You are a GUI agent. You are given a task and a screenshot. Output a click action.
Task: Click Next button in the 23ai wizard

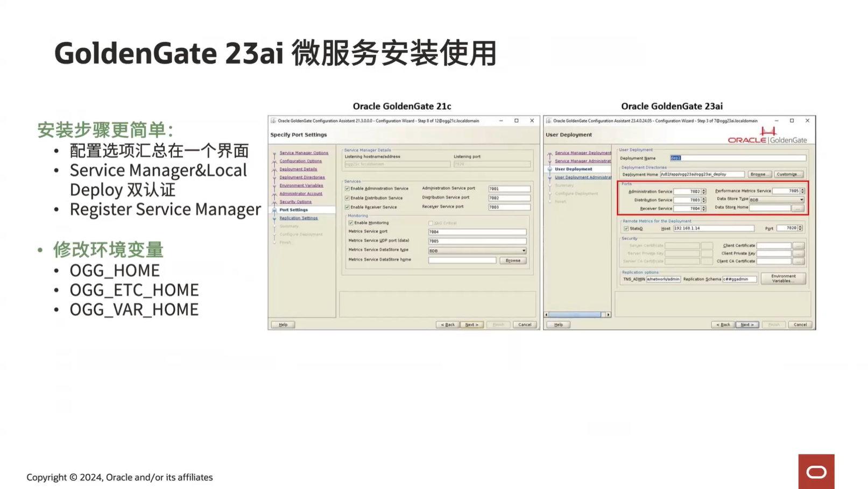tap(747, 325)
